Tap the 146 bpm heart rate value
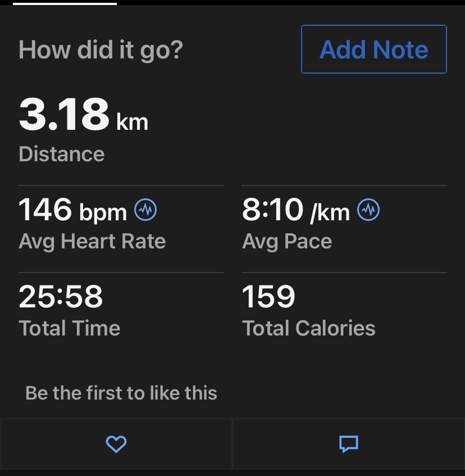465x476 pixels. point(45,210)
